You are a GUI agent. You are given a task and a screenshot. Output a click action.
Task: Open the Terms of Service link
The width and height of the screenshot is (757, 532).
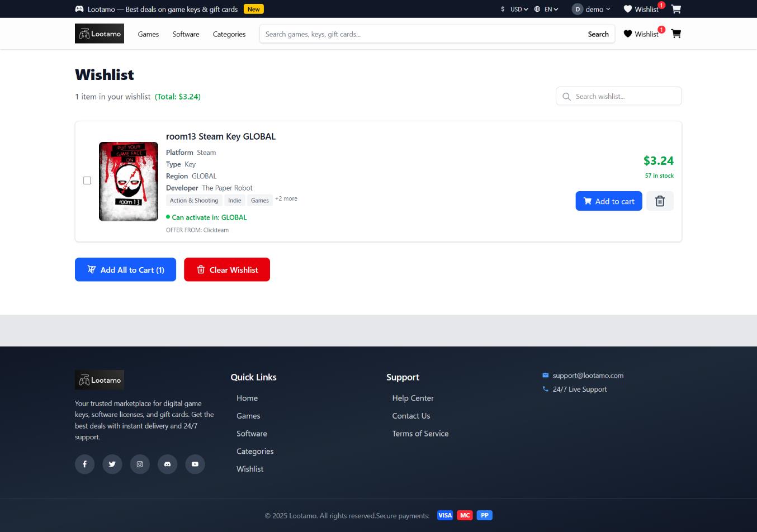[420, 433]
